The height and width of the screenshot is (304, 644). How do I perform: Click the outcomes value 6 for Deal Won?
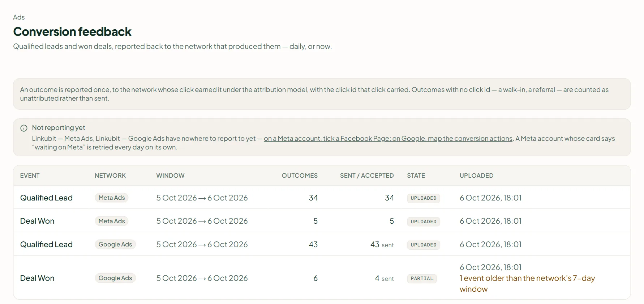coord(315,278)
